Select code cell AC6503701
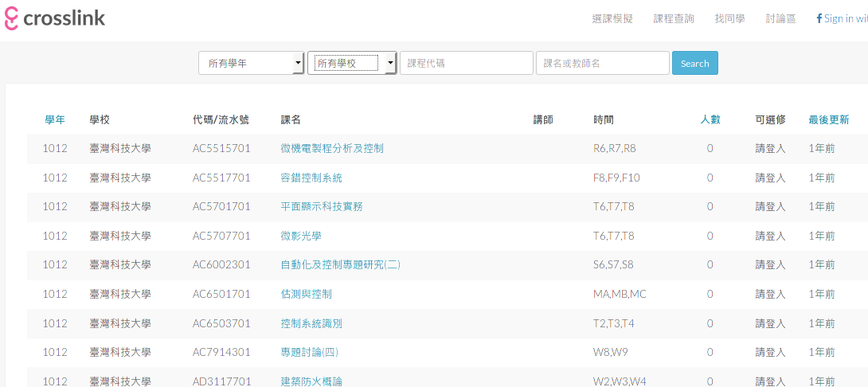Image resolution: width=868 pixels, height=387 pixels. tap(221, 323)
